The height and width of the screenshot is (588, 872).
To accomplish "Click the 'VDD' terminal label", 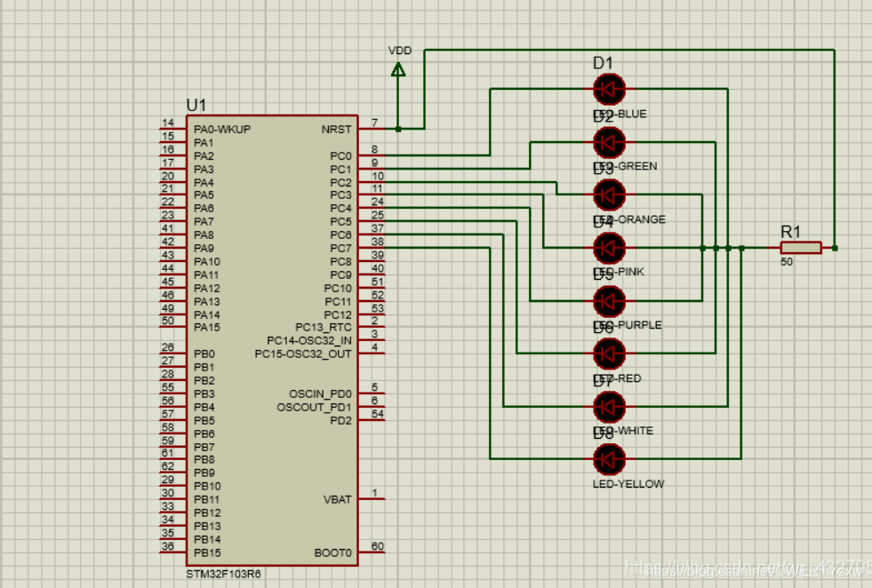I will (x=400, y=51).
